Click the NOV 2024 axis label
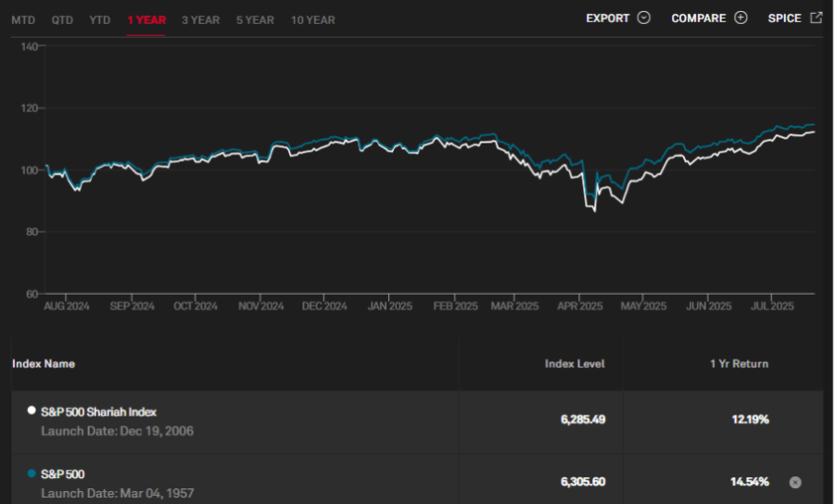Screen dimensions: 835x504 pyautogui.click(x=261, y=306)
